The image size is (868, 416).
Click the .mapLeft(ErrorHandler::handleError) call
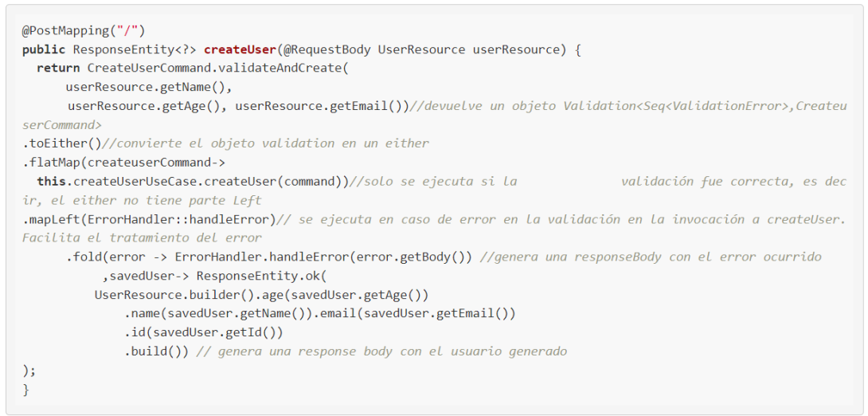point(149,219)
